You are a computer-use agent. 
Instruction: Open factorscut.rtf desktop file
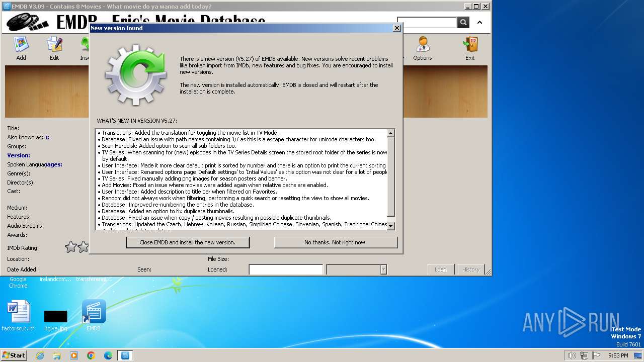tap(18, 316)
